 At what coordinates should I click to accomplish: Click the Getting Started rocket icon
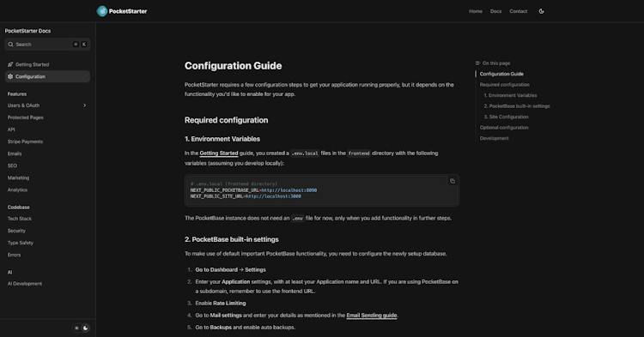coord(10,64)
